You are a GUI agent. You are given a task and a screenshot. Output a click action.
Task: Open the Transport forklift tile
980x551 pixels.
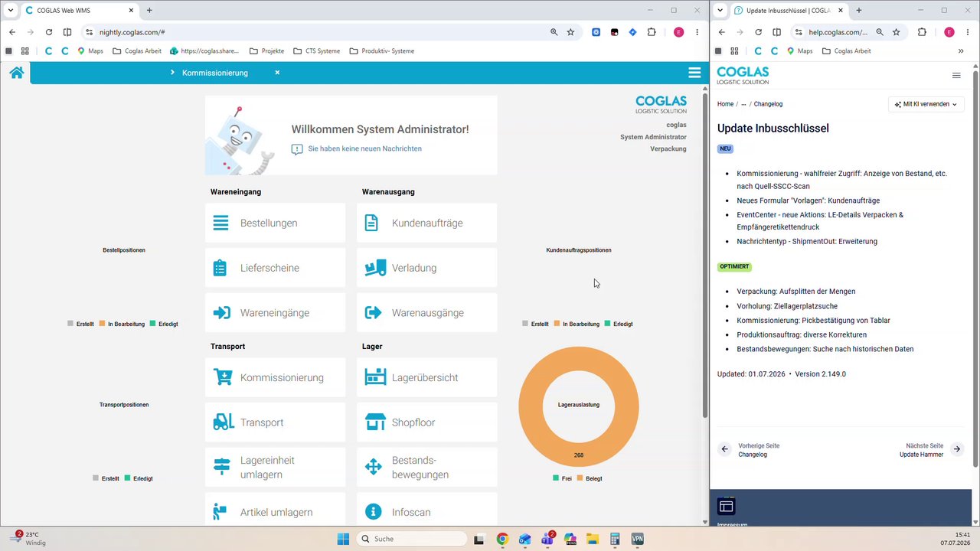tap(275, 422)
